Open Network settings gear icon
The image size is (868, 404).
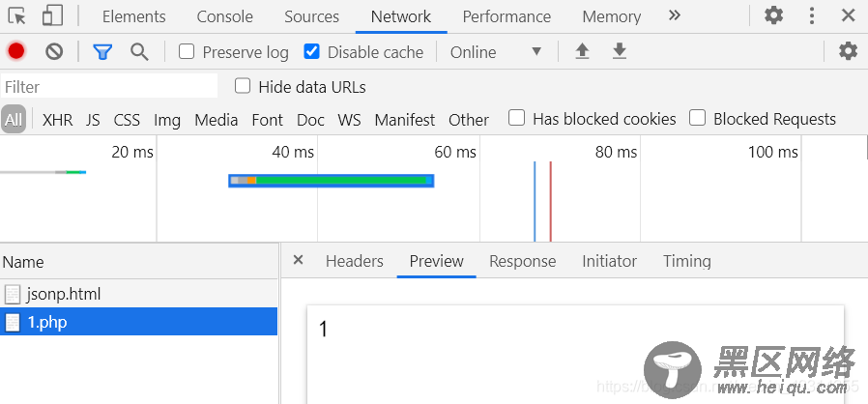pos(848,51)
